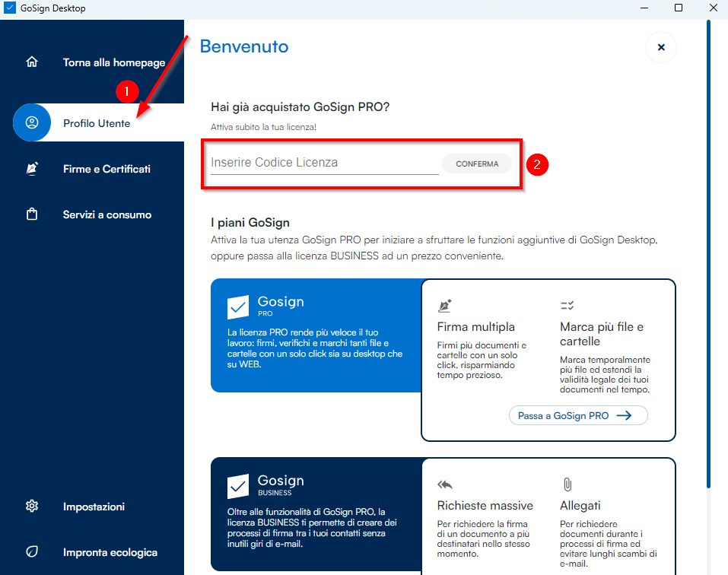Click the Marca più file checklist icon
Screen dimensions: 728x575
click(567, 306)
